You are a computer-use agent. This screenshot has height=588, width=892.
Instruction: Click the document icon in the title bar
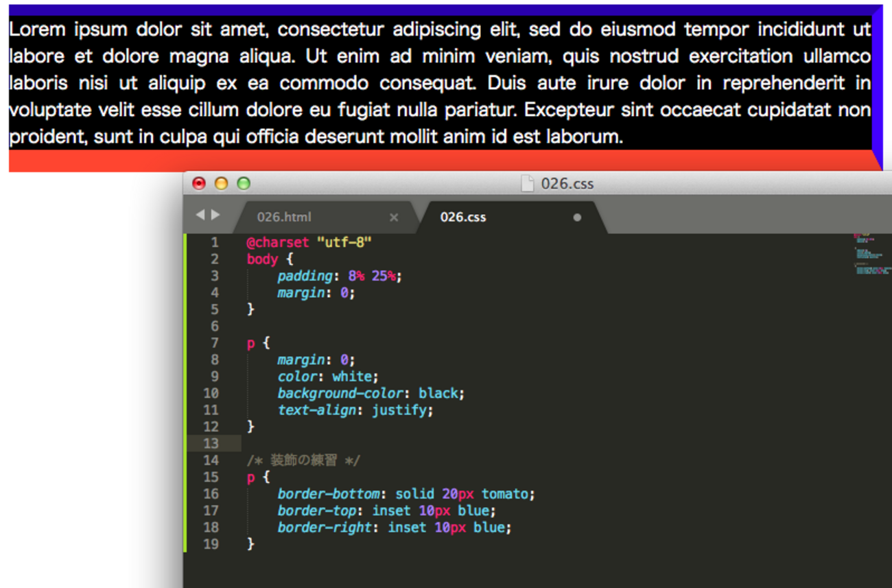pos(527,183)
